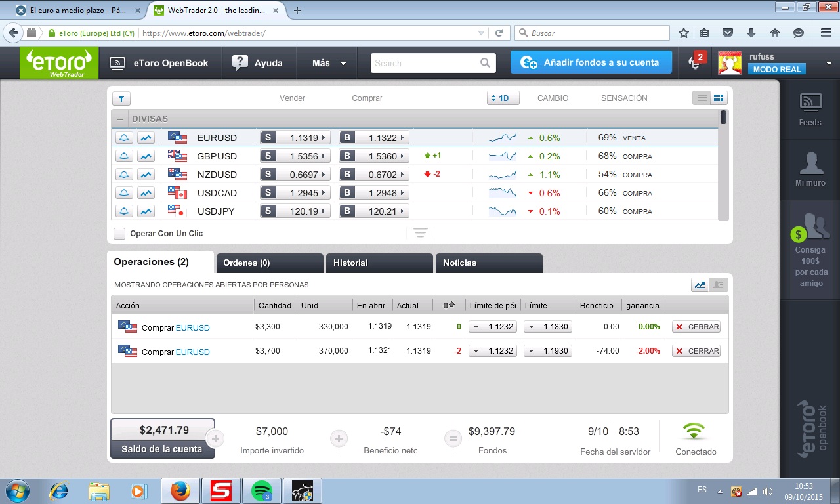Sell EURUSD at 1.1319
This screenshot has height=504, width=840.
click(295, 138)
